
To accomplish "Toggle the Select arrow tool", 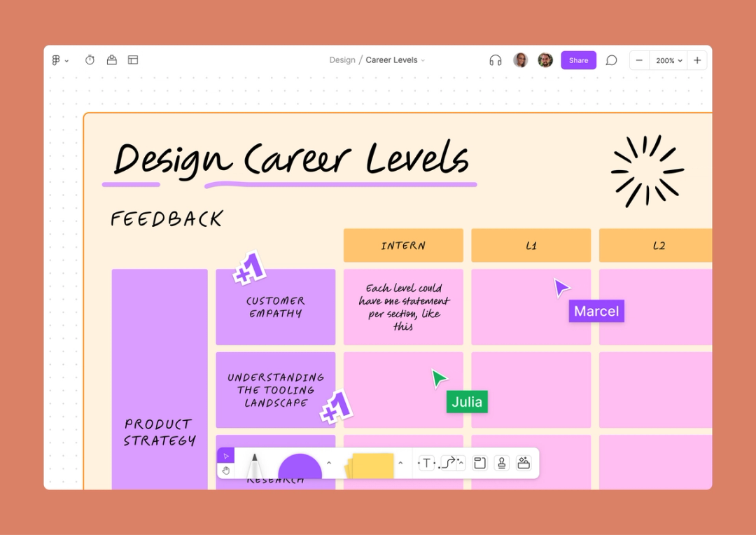I will pos(225,454).
